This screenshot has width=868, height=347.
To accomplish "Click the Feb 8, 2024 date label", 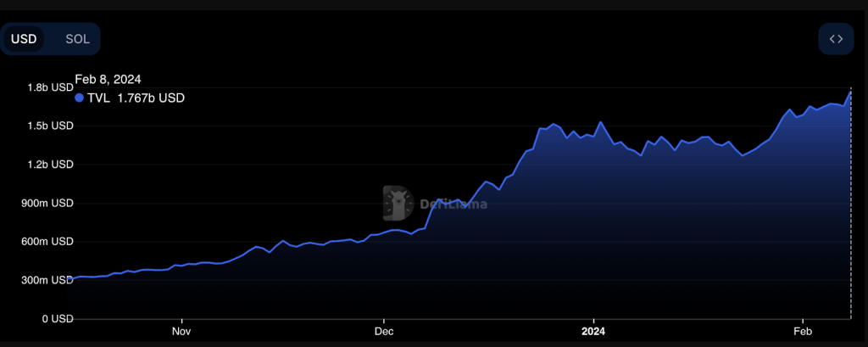I will [108, 79].
